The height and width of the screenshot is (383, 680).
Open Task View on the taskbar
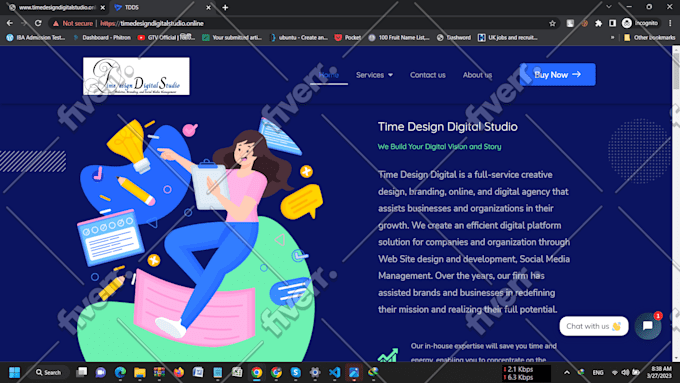point(81,373)
